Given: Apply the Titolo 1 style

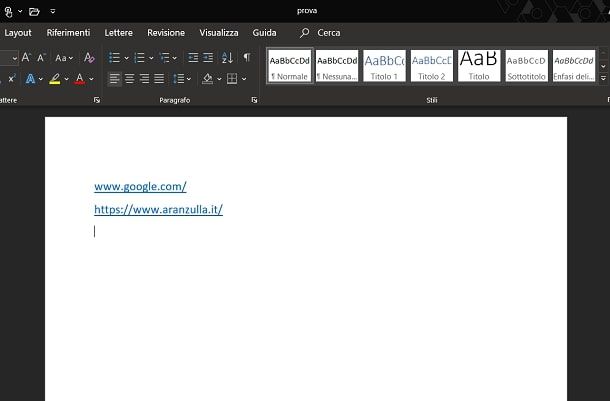Looking at the screenshot, I should pos(384,66).
